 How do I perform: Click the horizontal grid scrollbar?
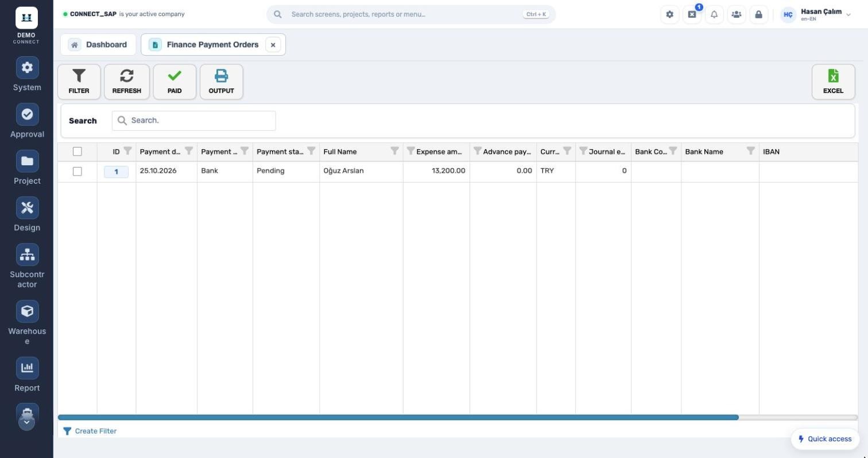click(398, 417)
